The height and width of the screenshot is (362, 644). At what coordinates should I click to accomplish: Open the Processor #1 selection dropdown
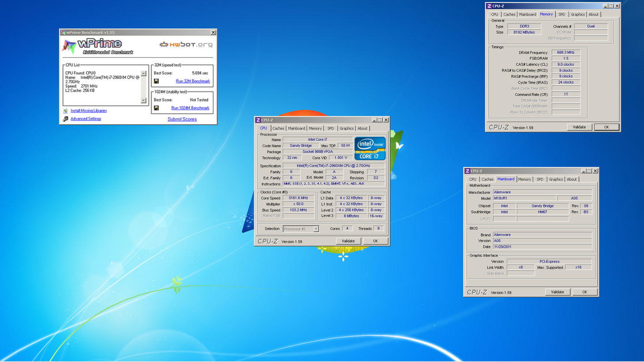pyautogui.click(x=316, y=229)
